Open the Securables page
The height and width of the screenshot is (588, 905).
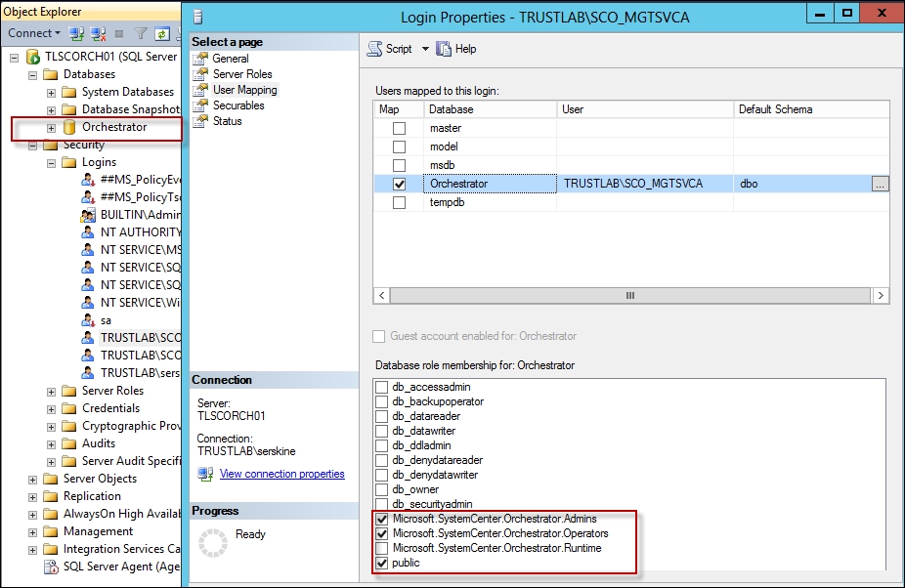click(238, 105)
